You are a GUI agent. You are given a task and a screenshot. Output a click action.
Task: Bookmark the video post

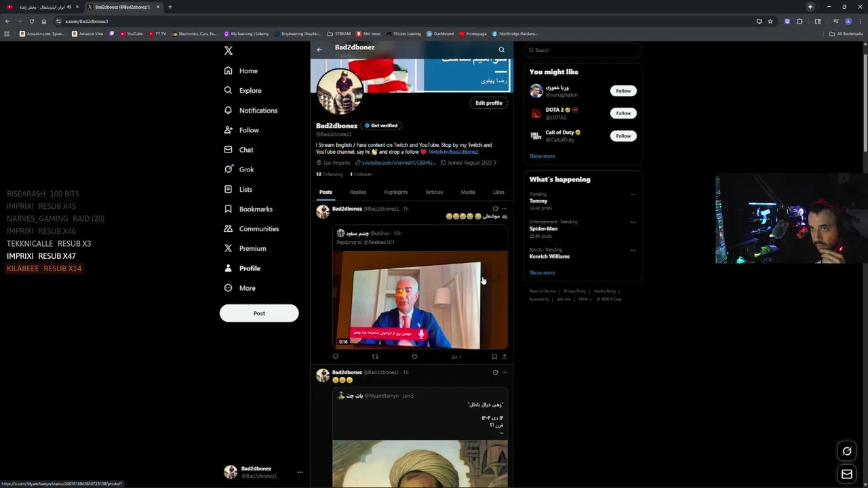[494, 357]
